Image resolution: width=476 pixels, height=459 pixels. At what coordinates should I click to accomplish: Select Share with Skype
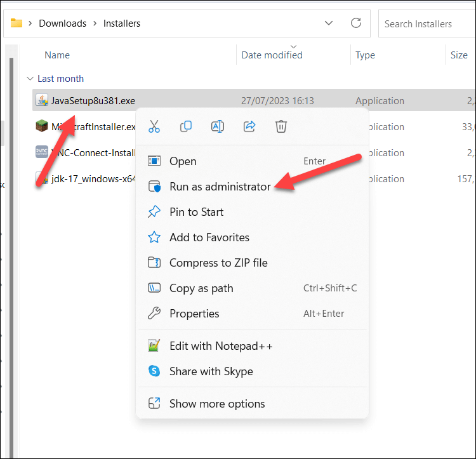pyautogui.click(x=252, y=371)
